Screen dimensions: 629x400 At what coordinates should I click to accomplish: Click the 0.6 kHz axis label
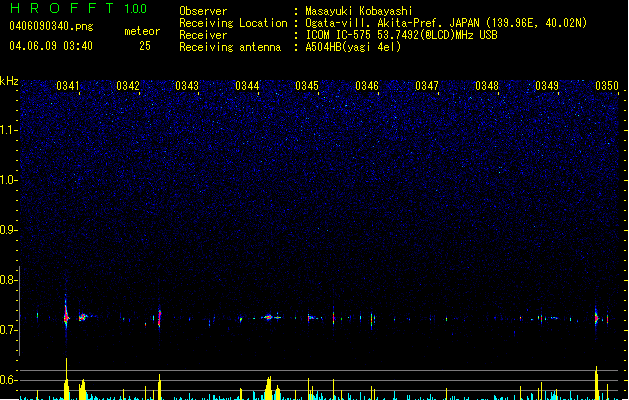9,380
